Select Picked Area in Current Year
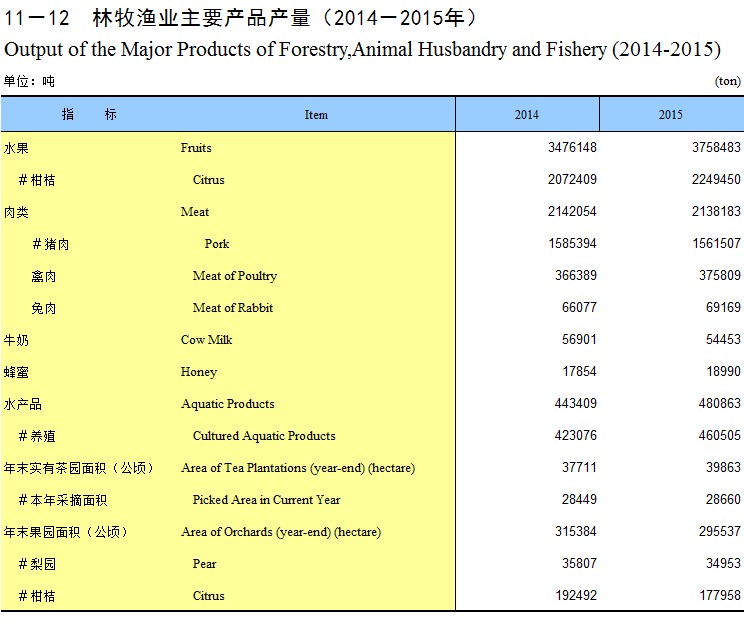 (x=266, y=500)
